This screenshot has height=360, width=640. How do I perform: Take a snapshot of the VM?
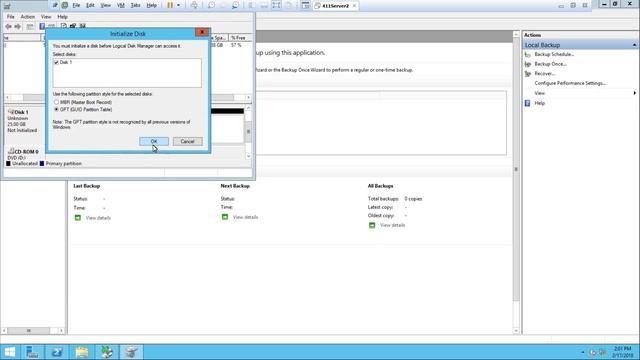point(211,5)
